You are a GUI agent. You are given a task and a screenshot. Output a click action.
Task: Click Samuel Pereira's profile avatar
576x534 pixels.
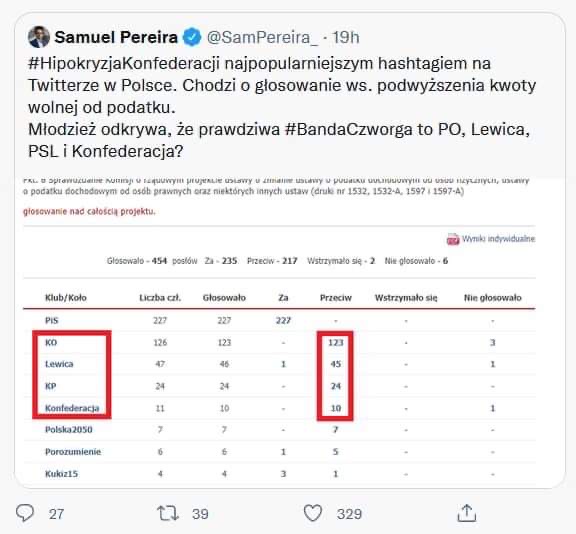39,37
